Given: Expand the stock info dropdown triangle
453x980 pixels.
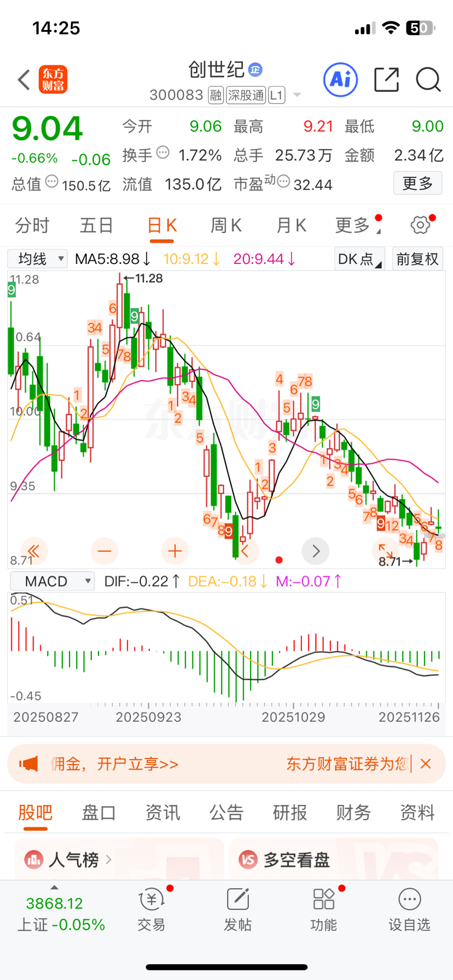Looking at the screenshot, I should 297,95.
